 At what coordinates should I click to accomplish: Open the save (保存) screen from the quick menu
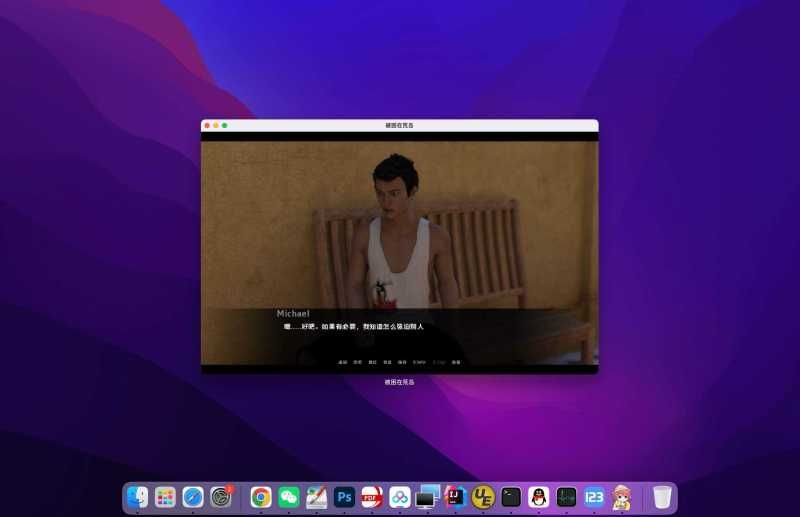tap(402, 362)
